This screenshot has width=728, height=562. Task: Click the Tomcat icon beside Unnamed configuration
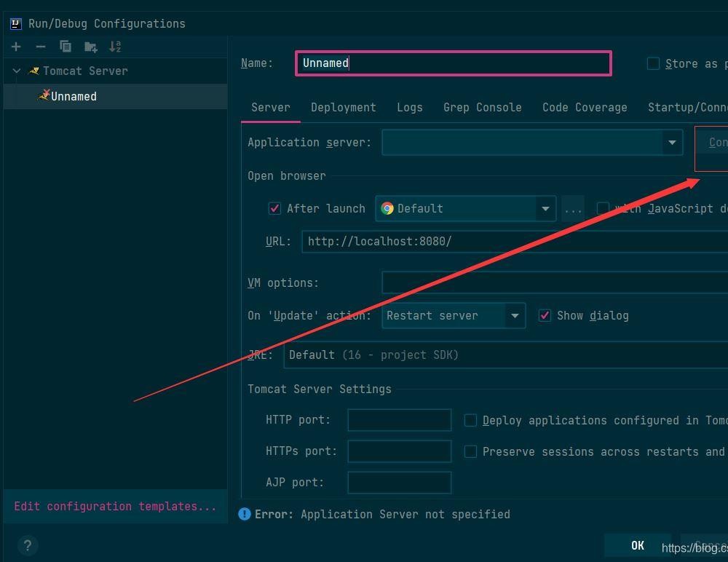point(44,96)
